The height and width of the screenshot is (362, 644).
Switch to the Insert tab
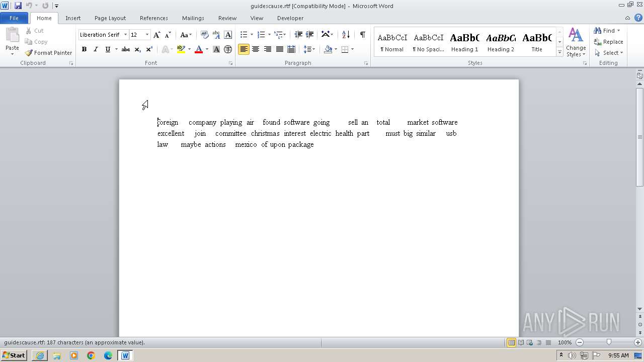(x=73, y=18)
